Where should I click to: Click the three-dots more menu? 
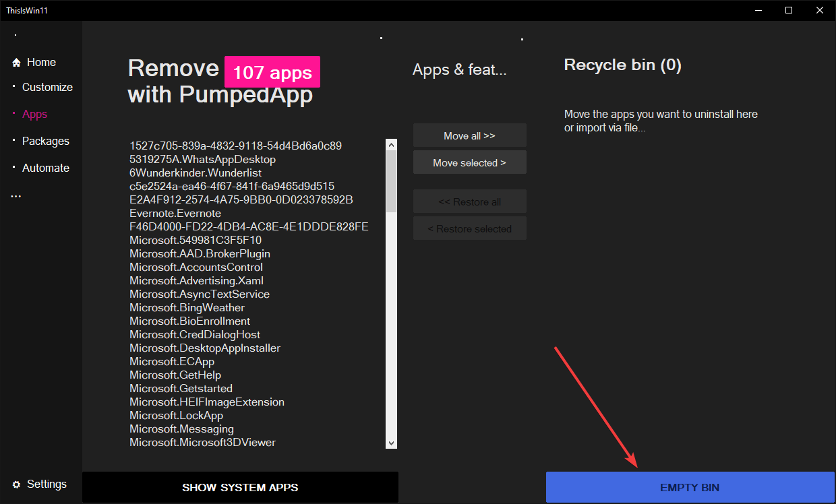16,197
